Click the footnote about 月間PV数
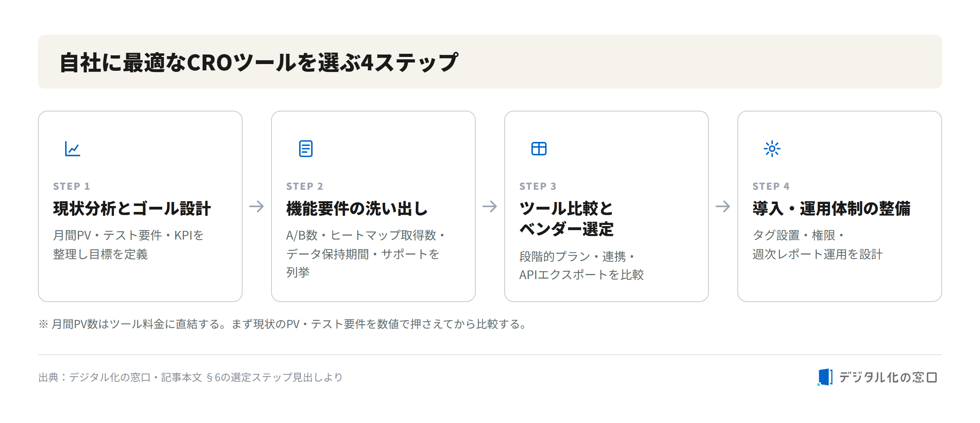 point(283,324)
